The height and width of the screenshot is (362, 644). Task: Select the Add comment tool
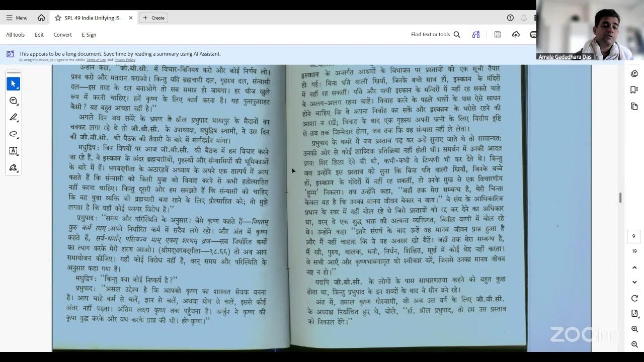click(x=14, y=101)
